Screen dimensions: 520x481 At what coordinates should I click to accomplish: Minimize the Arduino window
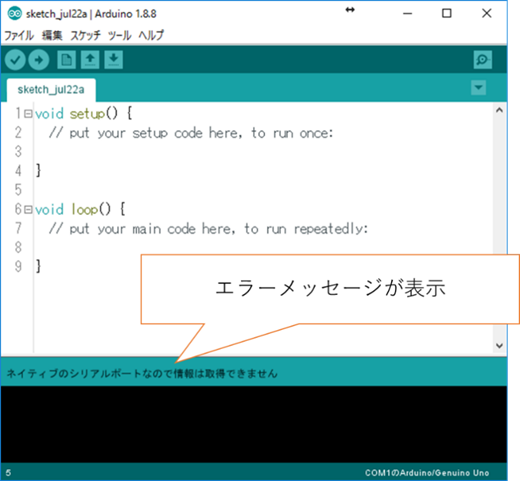point(407,14)
